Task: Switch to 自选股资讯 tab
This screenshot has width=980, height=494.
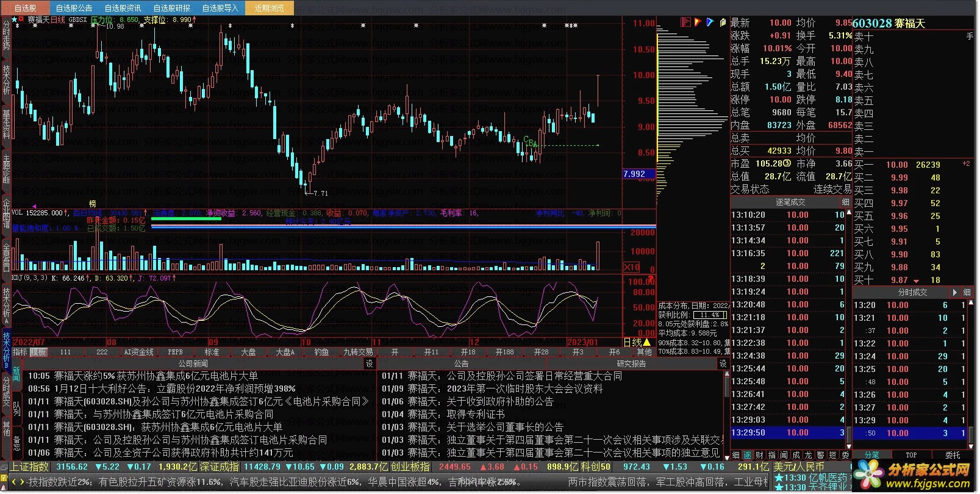Action: pyautogui.click(x=123, y=8)
